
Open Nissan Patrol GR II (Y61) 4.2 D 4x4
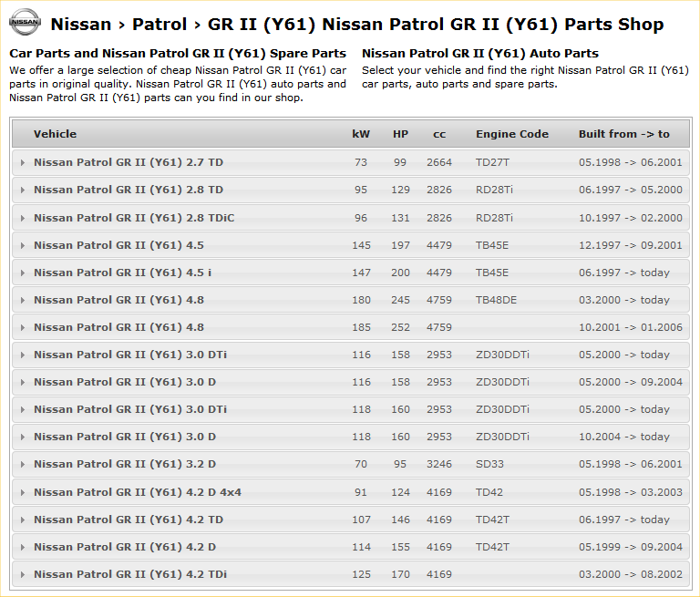coord(138,492)
